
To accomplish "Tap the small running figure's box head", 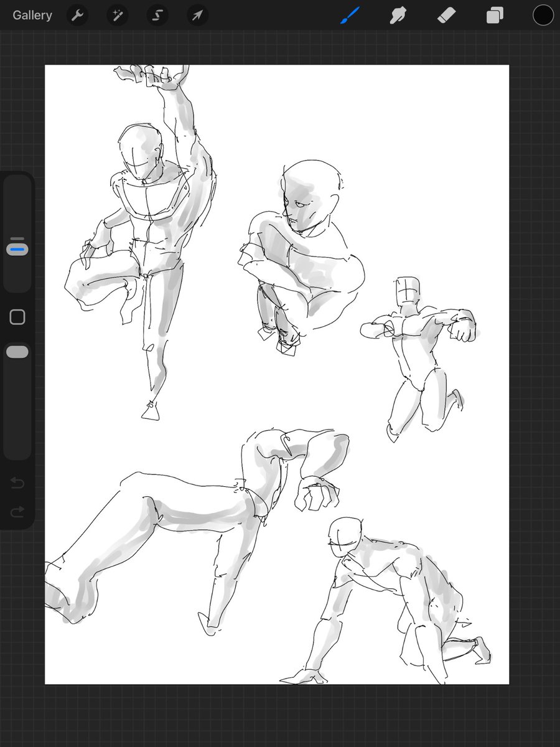I will coord(408,291).
